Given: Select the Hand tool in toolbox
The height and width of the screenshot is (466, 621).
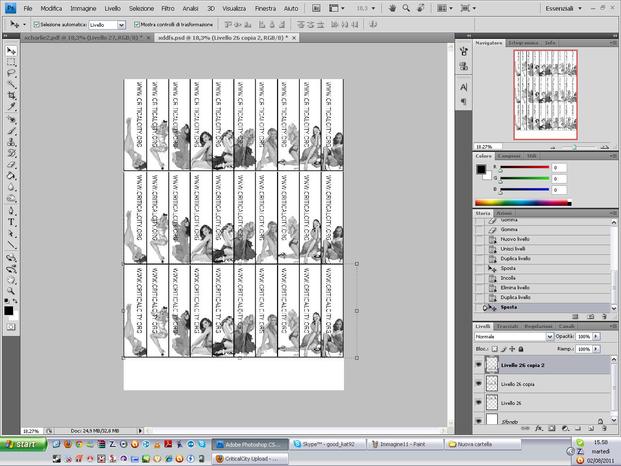Looking at the screenshot, I should 11,281.
